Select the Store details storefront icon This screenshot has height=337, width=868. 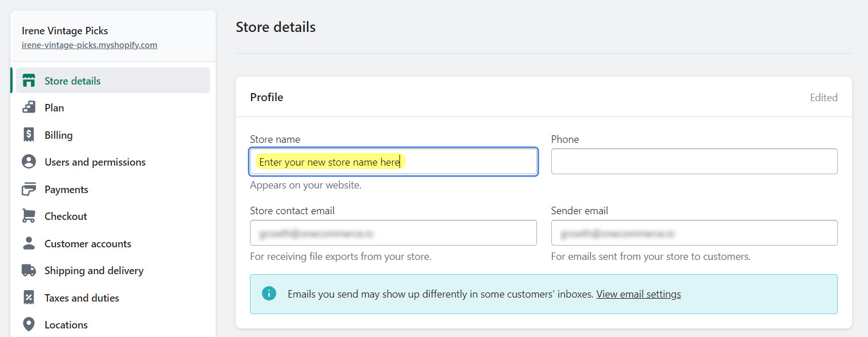[x=28, y=80]
